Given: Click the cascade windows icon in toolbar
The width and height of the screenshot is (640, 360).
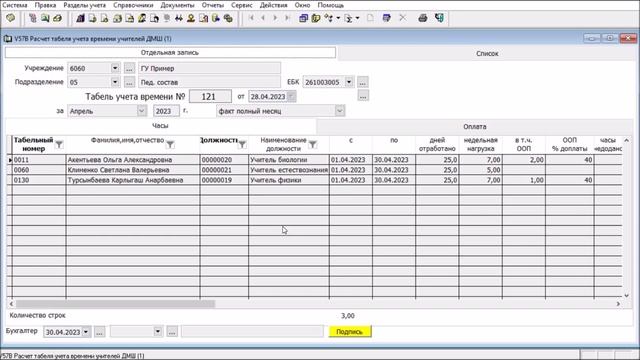Looking at the screenshot, I should [x=303, y=18].
